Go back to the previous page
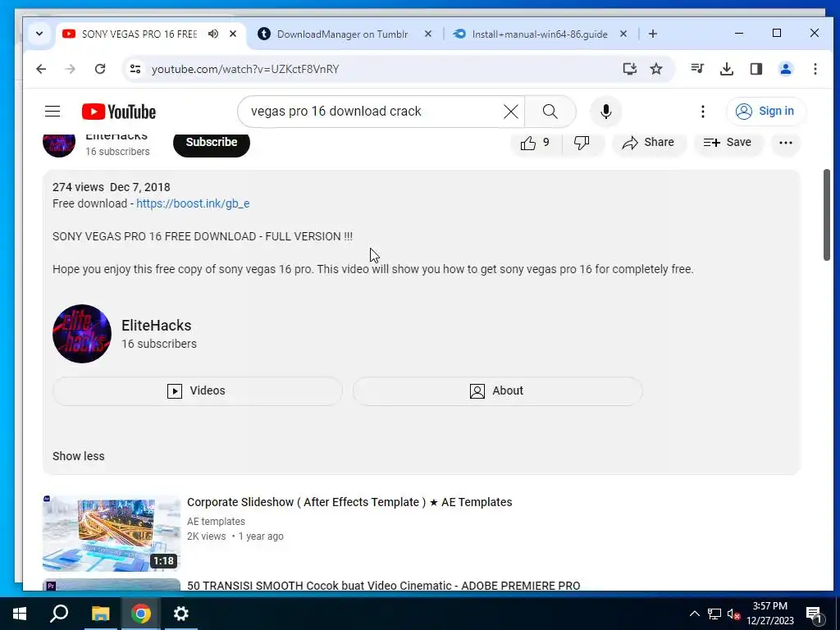This screenshot has width=840, height=630. [41, 69]
